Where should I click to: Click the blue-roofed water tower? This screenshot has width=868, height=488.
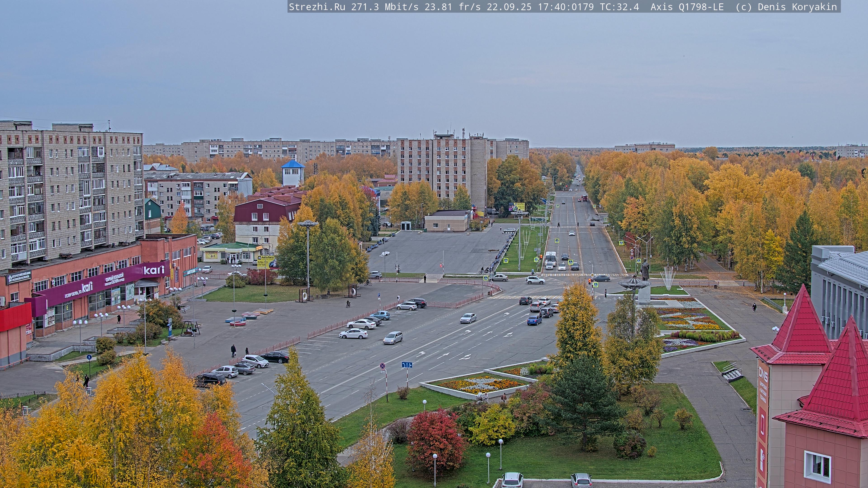pyautogui.click(x=292, y=172)
